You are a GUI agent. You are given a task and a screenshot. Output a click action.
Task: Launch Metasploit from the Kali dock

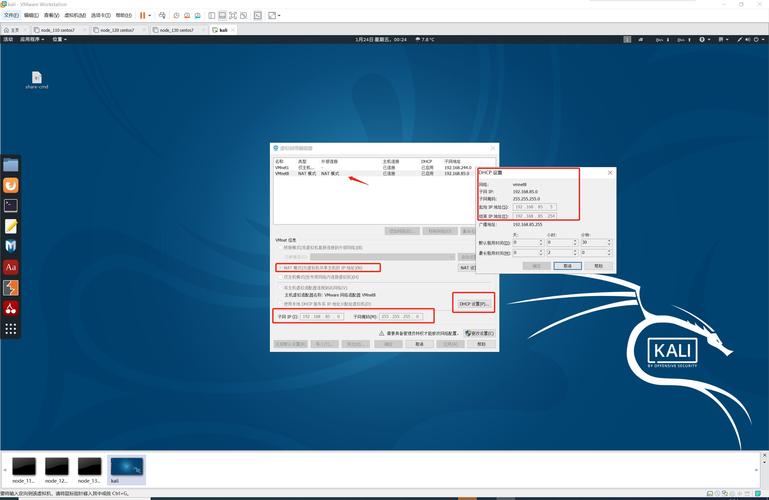11,246
